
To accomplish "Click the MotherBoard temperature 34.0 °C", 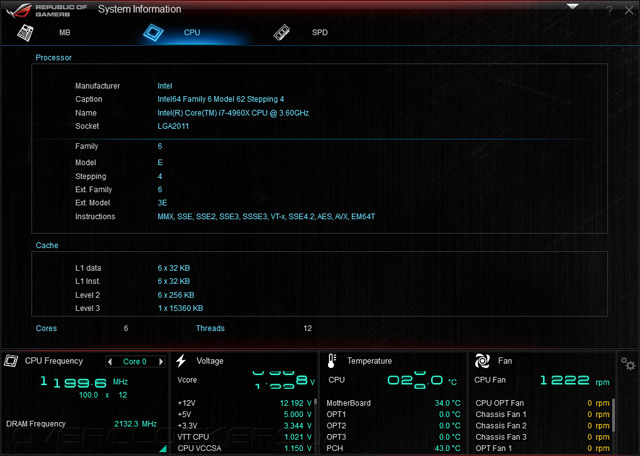I will coord(447,403).
